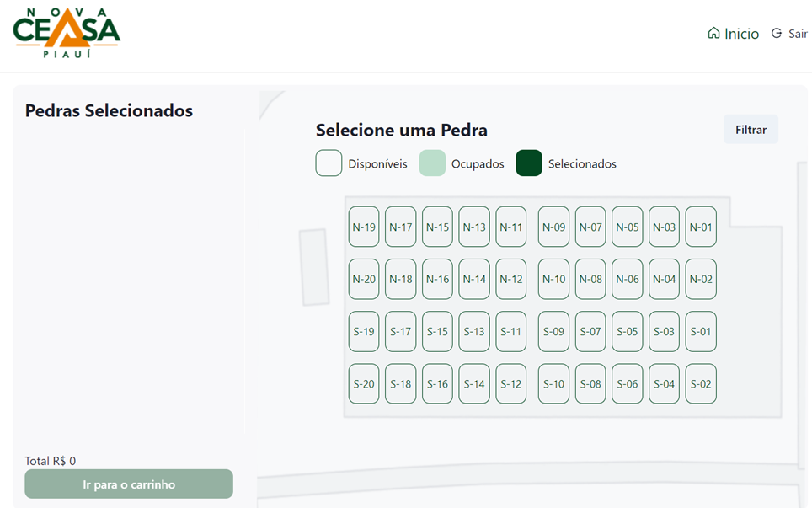Choose stall N-10 on the map
Image resolution: width=812 pixels, height=508 pixels.
[553, 279]
